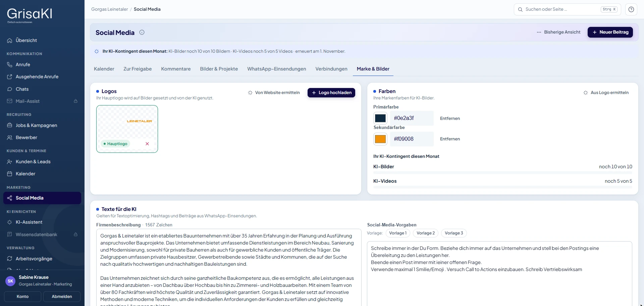
Task: Open Bewerber in the sidebar
Action: [42, 137]
